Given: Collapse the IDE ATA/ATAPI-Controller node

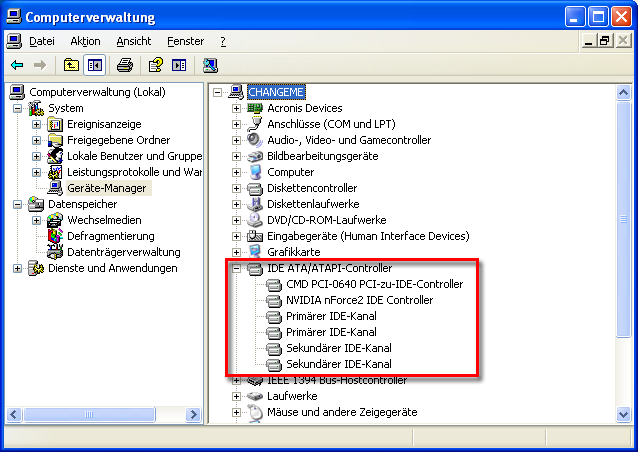Looking at the screenshot, I should (237, 268).
